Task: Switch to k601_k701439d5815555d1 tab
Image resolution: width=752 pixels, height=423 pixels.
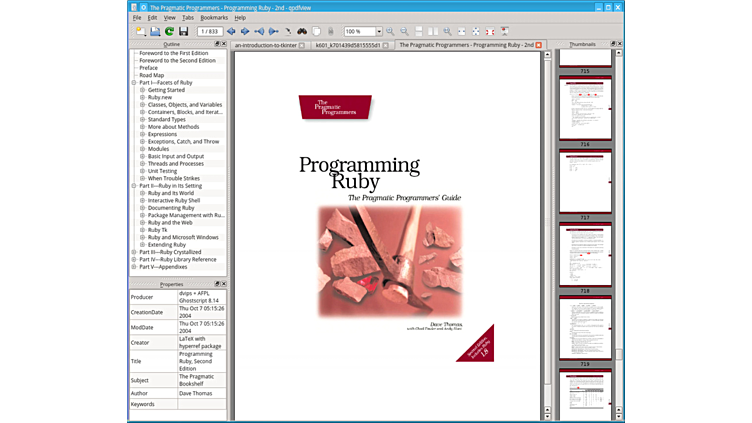Action: pos(348,45)
